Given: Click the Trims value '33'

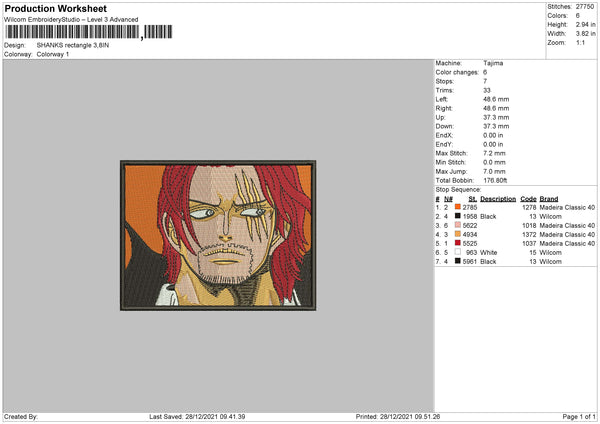Looking at the screenshot, I should [487, 90].
